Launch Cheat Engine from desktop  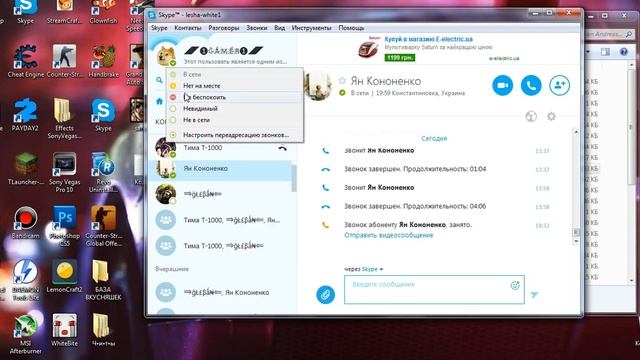25,61
